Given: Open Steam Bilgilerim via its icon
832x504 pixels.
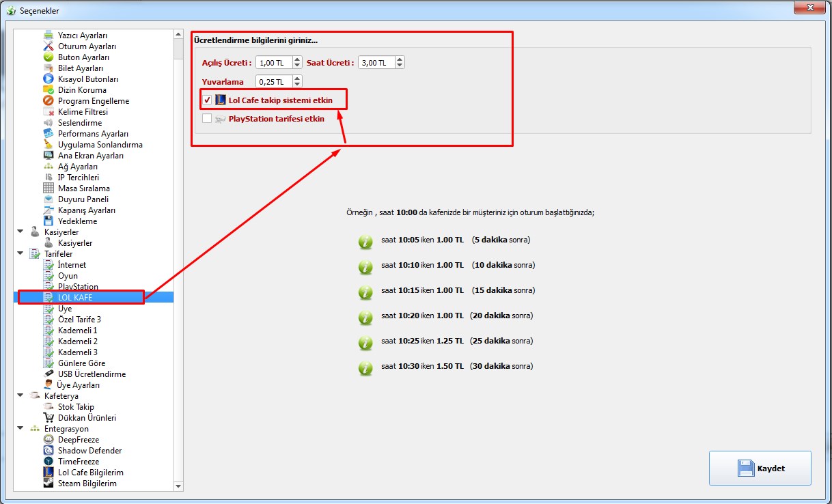Looking at the screenshot, I should 48,484.
